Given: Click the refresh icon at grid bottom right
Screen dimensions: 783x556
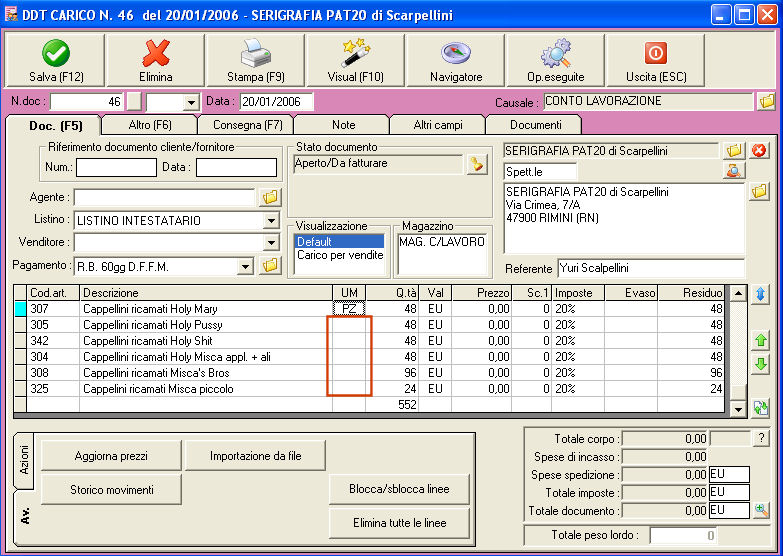Looking at the screenshot, I should coord(761,408).
